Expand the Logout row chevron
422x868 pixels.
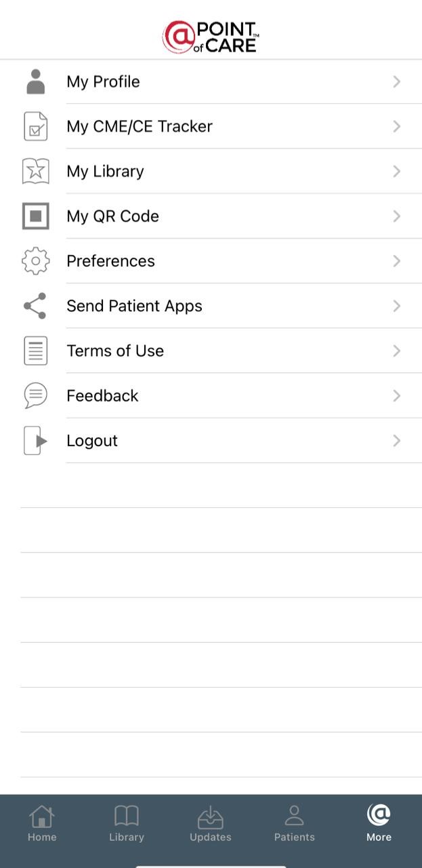click(x=397, y=441)
